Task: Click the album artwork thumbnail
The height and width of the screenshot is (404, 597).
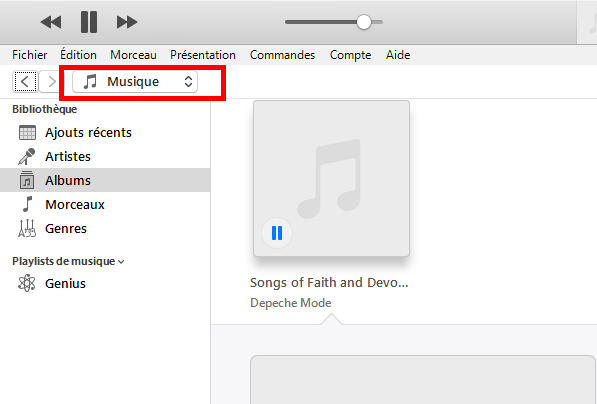Action: click(x=332, y=179)
